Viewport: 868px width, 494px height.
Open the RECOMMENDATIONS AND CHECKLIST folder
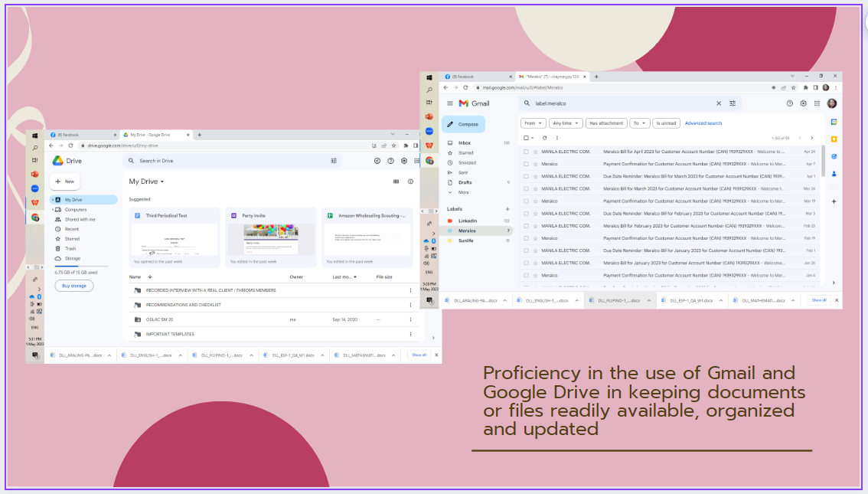tap(183, 305)
